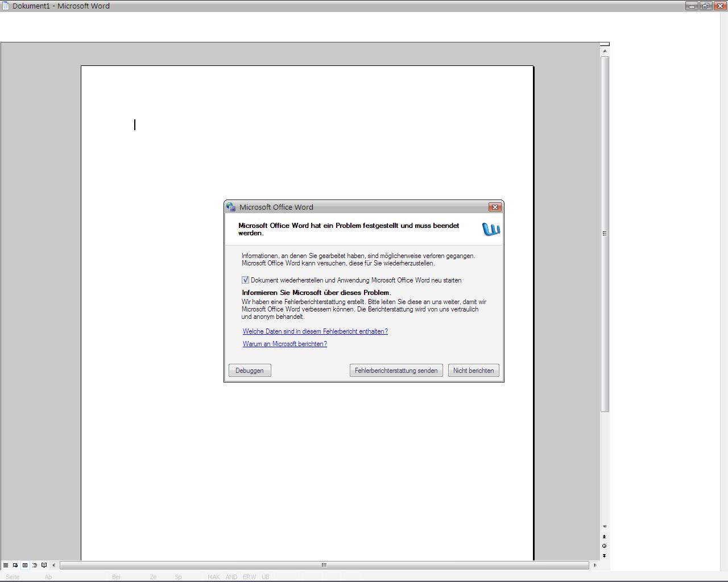Click the split box above vertical scrollbar

pos(605,44)
